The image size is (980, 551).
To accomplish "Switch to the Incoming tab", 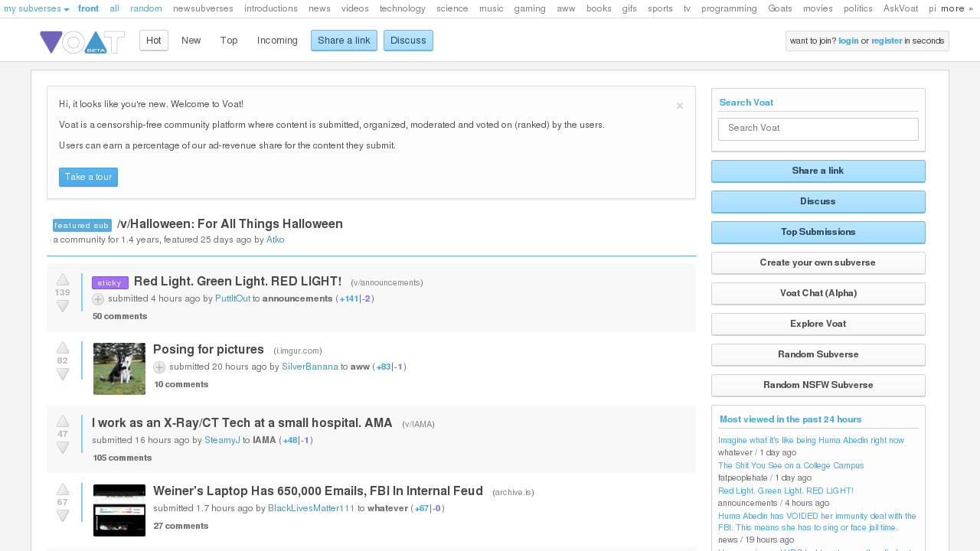I will click(x=277, y=41).
